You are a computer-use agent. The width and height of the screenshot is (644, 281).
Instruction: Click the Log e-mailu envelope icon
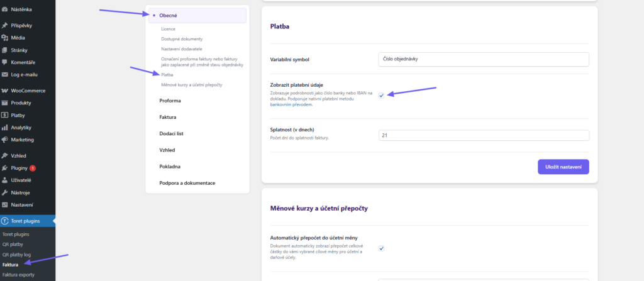point(5,75)
